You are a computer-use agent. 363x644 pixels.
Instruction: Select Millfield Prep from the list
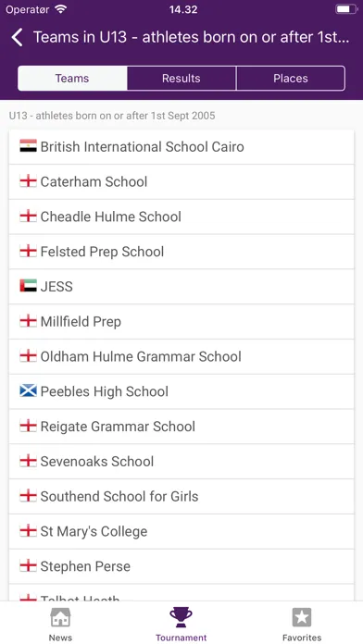point(181,322)
